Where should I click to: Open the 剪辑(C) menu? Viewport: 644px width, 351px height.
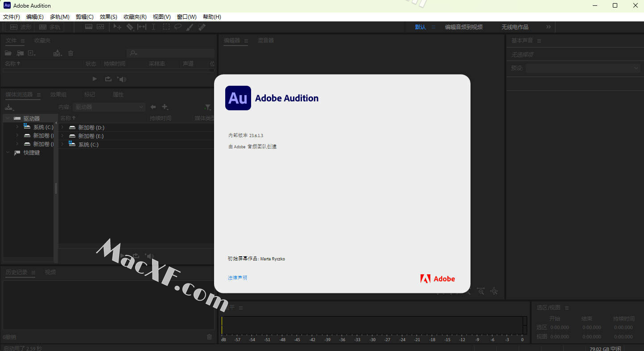point(84,17)
